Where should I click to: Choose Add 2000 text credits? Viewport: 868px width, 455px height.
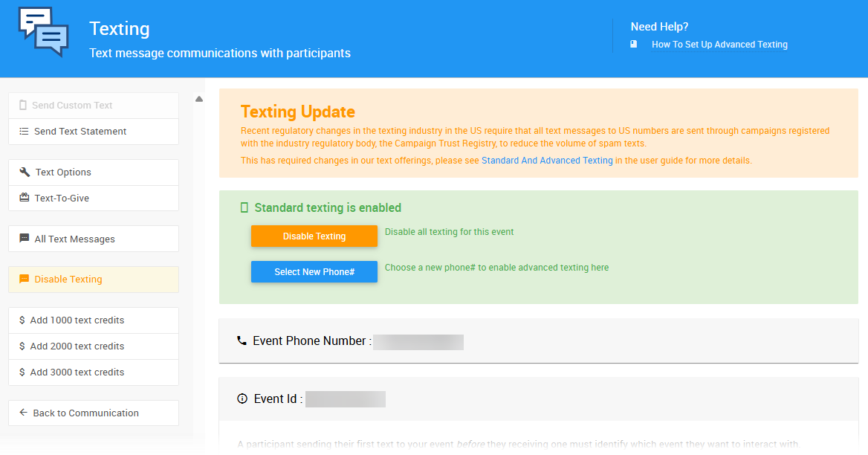tap(77, 346)
